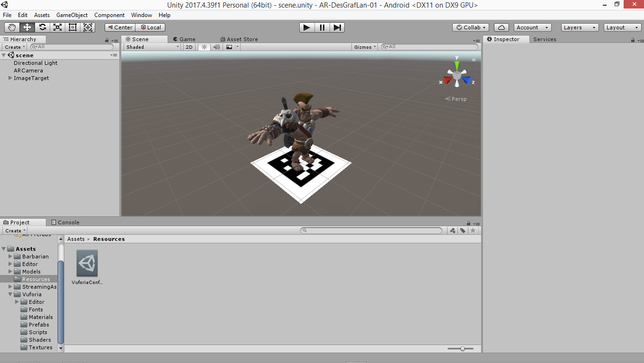This screenshot has height=363, width=644.
Task: Open Hierarchy Create dropdown
Action: (15, 47)
